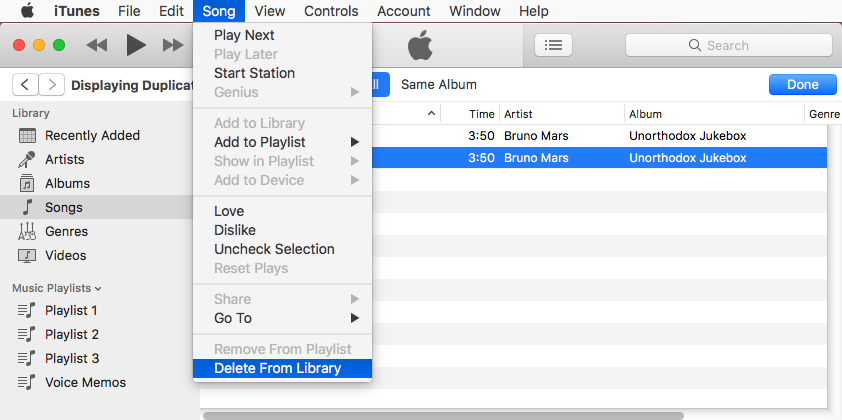Select Artists in the Library sidebar
This screenshot has width=842, height=420.
coord(64,159)
